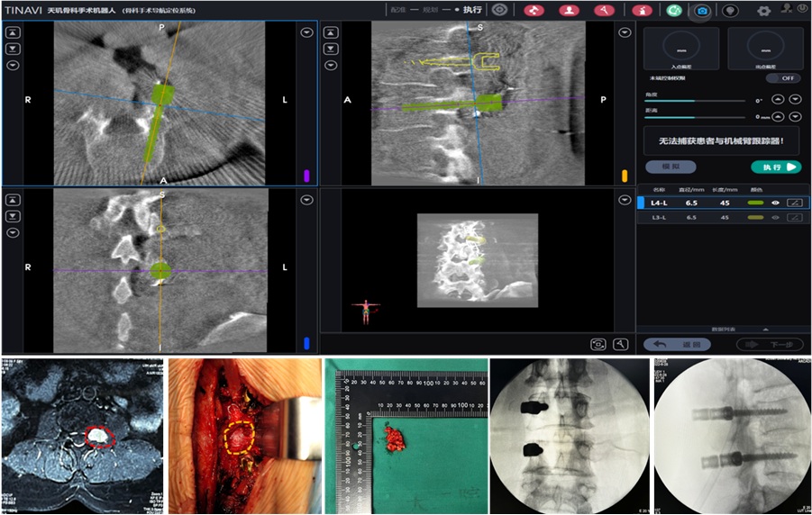Click the down-arrow icon in sagittal view
This screenshot has width=812, height=515.
pos(331,49)
